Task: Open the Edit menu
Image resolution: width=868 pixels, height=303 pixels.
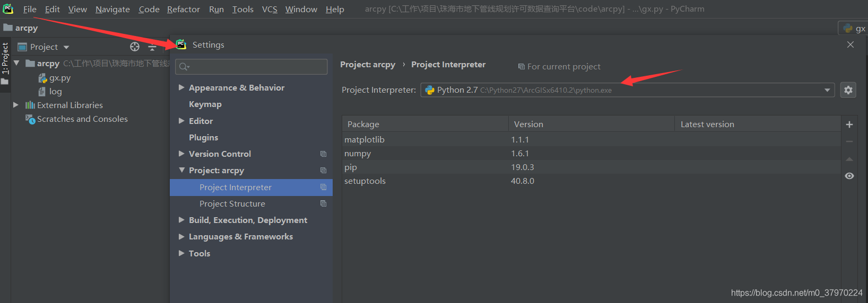Action: [52, 9]
